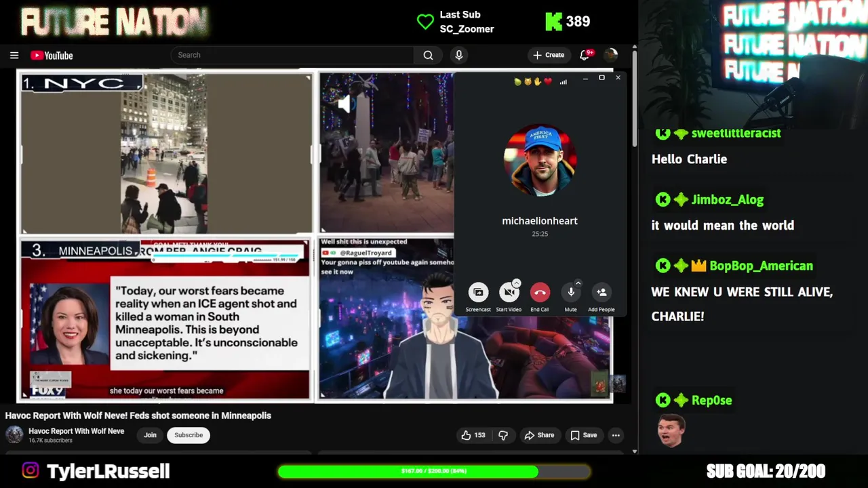The height and width of the screenshot is (488, 868).
Task: Click the sweetlittleracist chat username
Action: [x=736, y=134]
